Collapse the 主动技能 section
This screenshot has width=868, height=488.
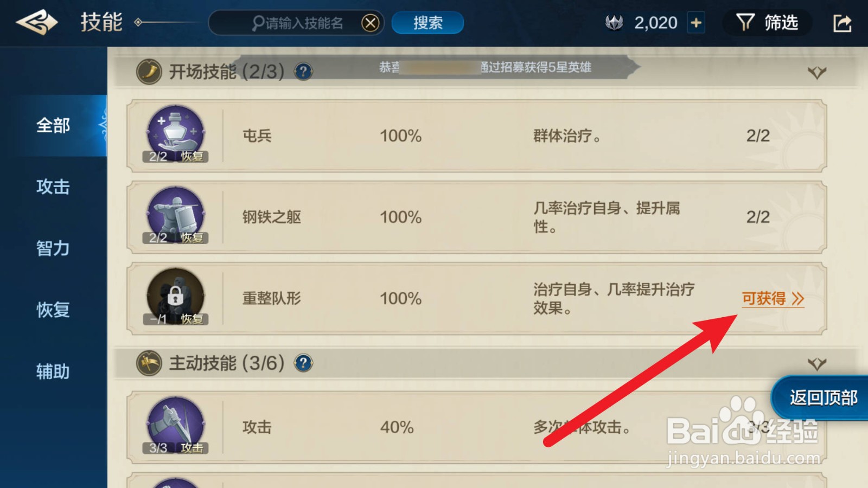(x=816, y=364)
